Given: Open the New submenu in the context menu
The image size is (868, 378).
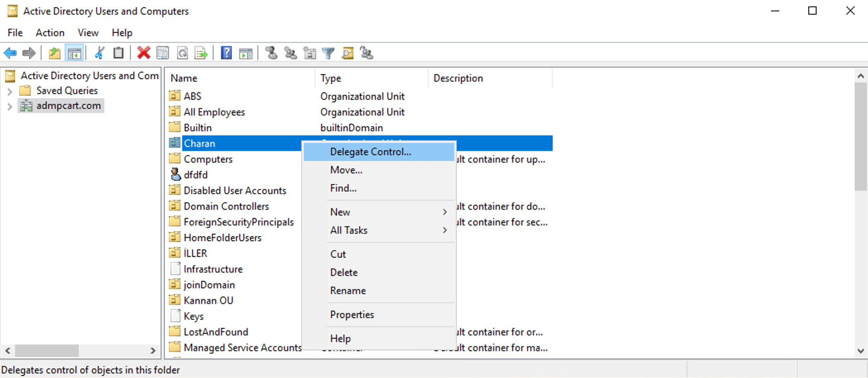Looking at the screenshot, I should click(340, 212).
